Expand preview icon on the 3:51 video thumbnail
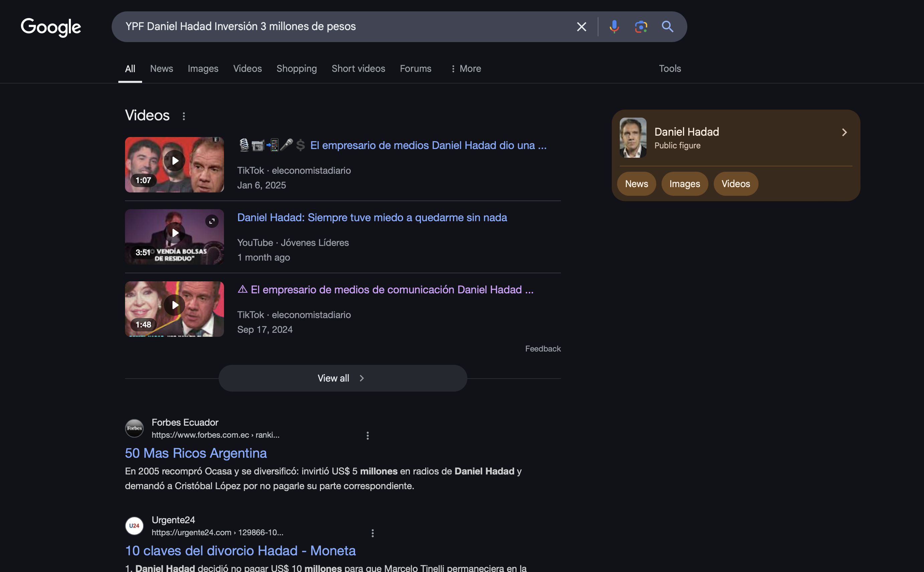The width and height of the screenshot is (924, 572). (x=212, y=221)
